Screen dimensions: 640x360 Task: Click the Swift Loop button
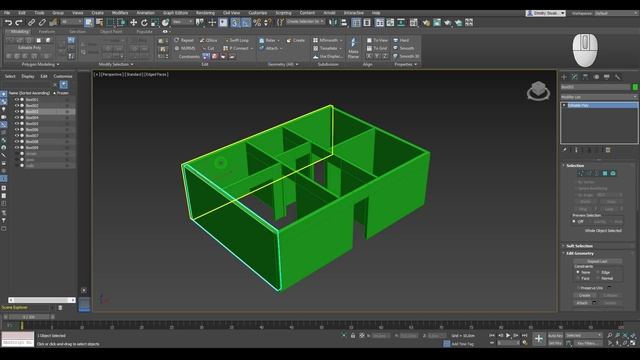tap(236, 40)
